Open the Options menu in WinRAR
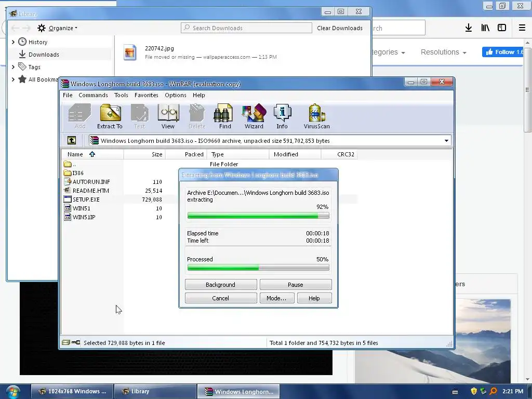Screen dimensions: 532x399 (x=176, y=95)
